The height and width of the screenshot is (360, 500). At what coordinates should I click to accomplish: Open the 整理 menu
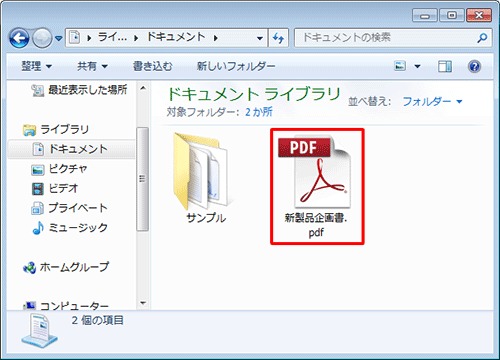(36, 66)
